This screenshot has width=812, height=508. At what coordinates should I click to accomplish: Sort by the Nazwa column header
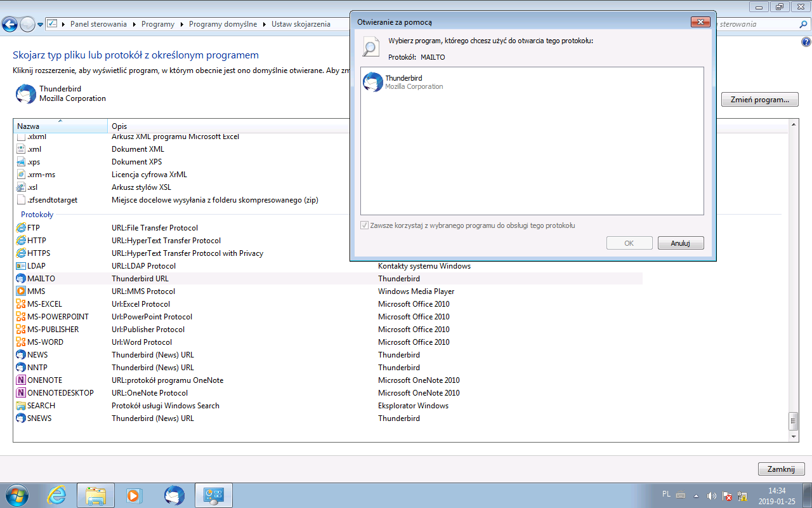(x=60, y=126)
